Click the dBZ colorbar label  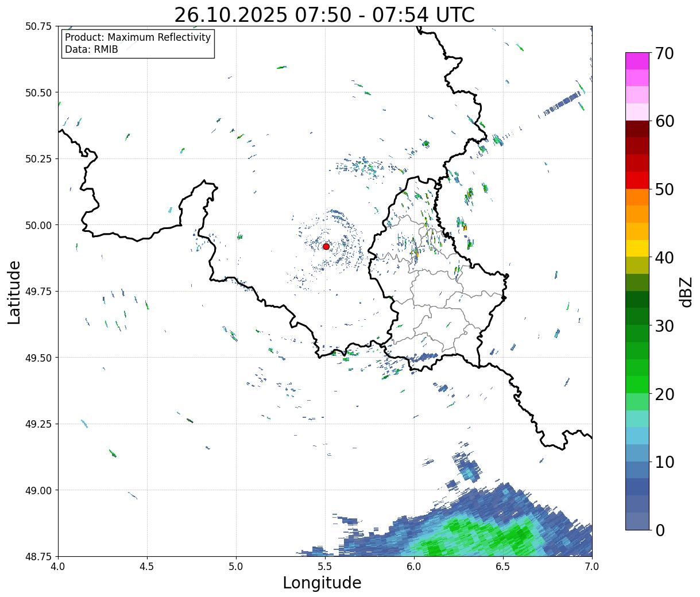click(686, 292)
